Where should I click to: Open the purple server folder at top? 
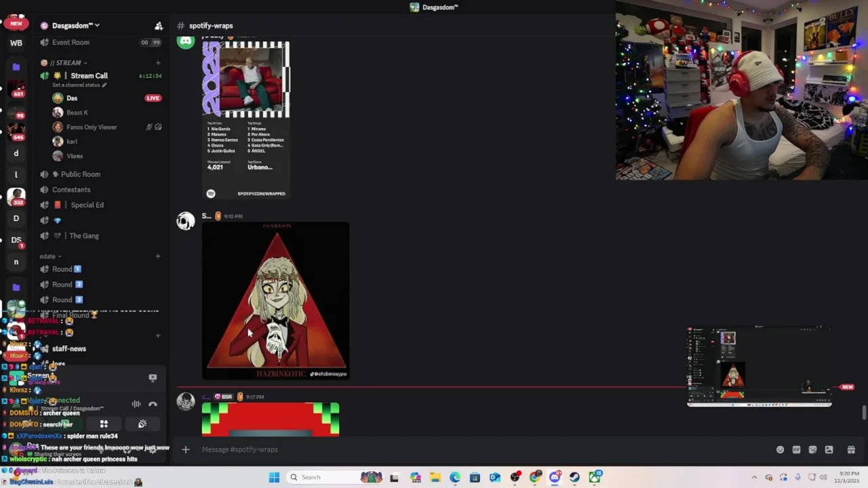[16, 66]
